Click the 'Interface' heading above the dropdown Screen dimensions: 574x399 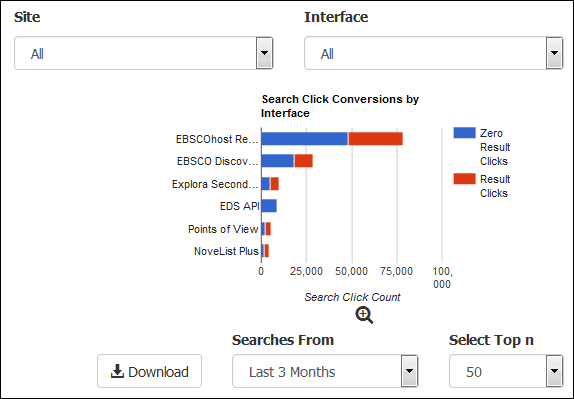(x=336, y=17)
